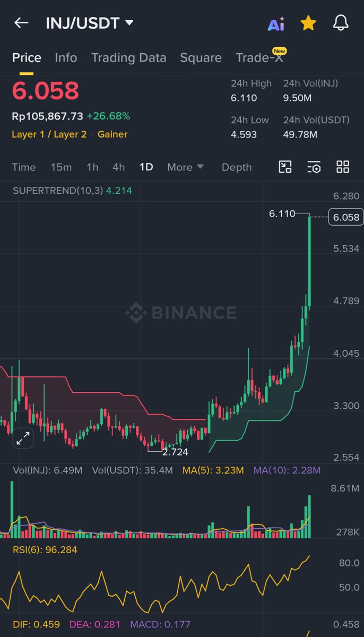Viewport: 364px width, 637px height.
Task: Tap the 24h Low value 4.593
Action: 244,135
